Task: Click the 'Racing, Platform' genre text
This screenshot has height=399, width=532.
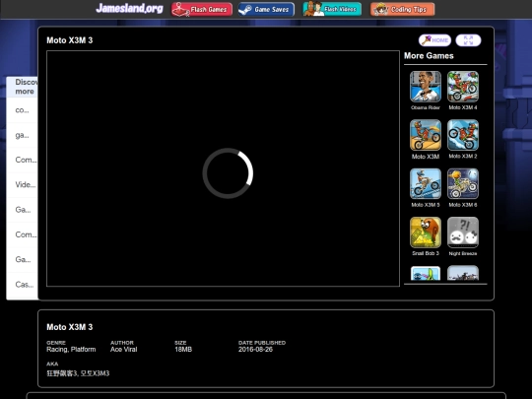Action: click(71, 349)
